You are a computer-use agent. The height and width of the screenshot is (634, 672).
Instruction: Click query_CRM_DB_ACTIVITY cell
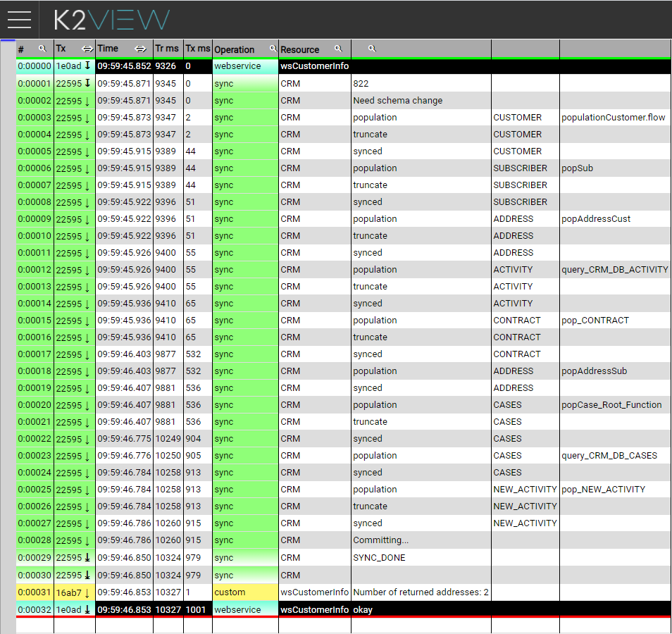pos(614,269)
